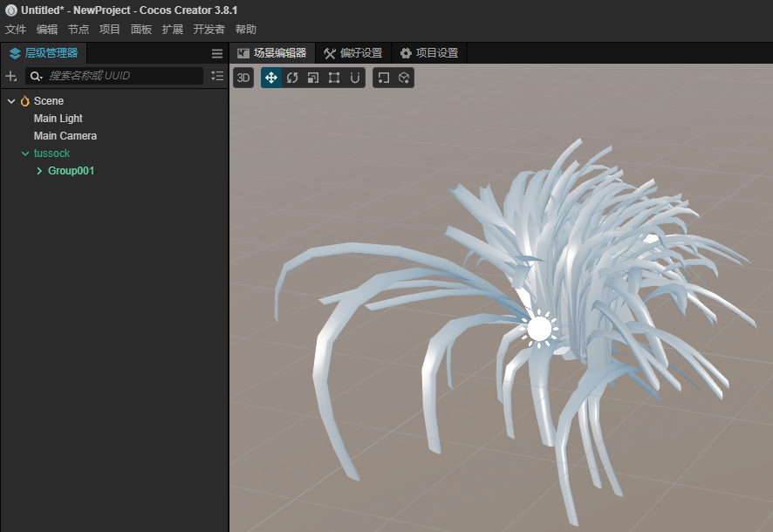Open the 节点 menu
The image size is (773, 532).
[x=79, y=30]
